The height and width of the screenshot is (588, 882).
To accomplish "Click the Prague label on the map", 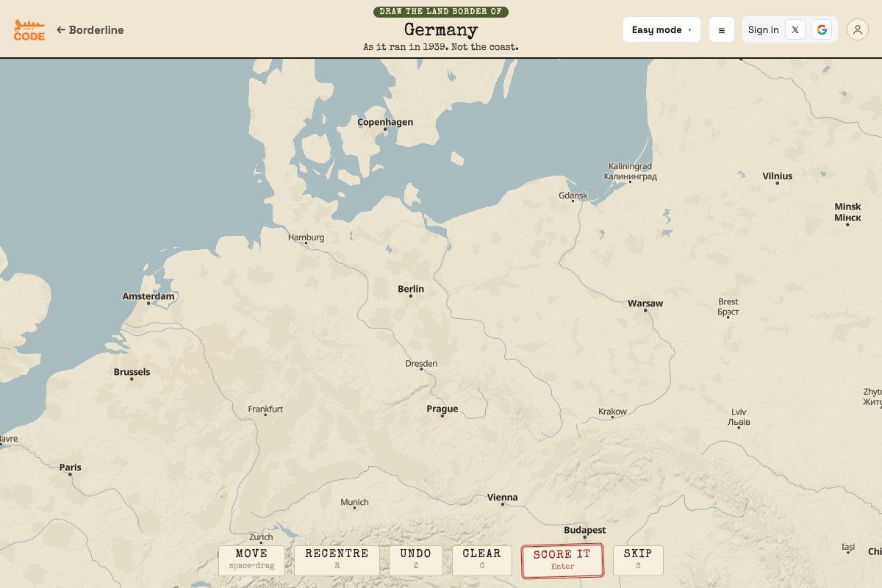I will 442,409.
